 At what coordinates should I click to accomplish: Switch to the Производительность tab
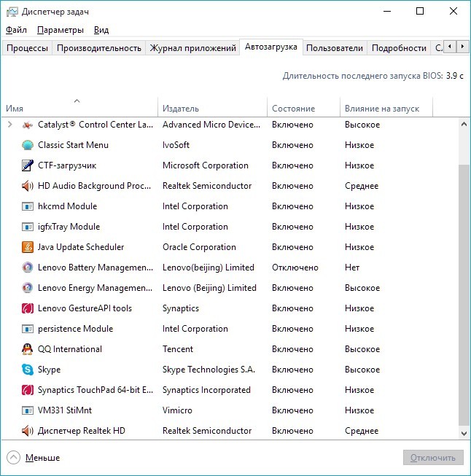point(98,48)
